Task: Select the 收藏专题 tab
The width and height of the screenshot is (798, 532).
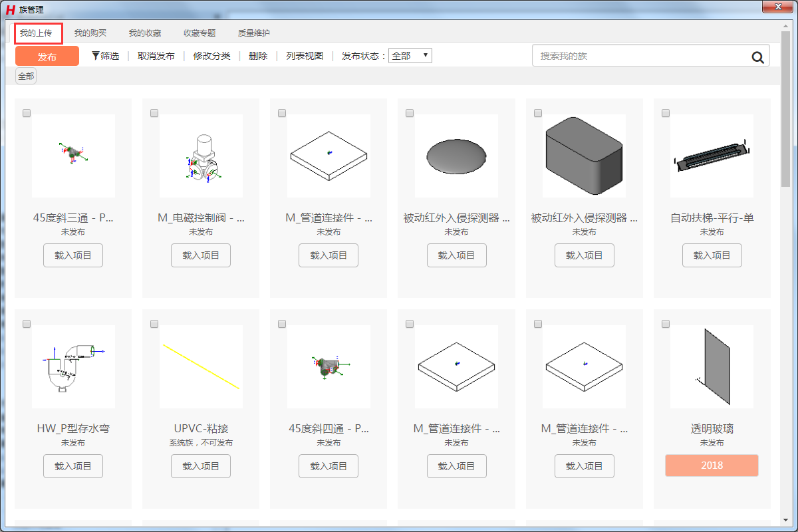Action: [199, 33]
